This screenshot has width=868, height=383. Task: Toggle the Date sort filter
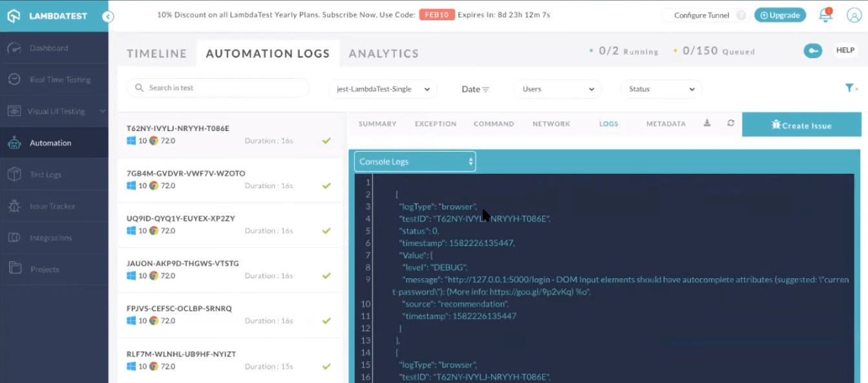[476, 89]
